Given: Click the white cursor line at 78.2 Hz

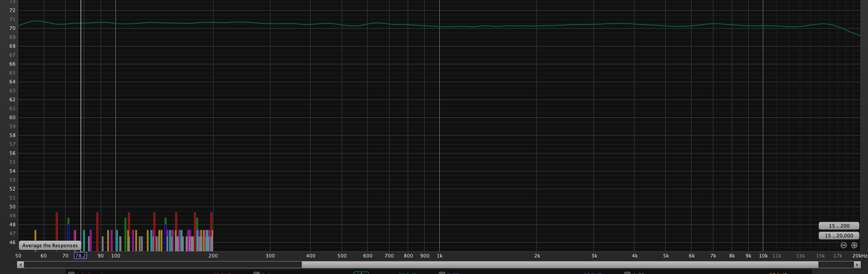Looking at the screenshot, I should [x=81, y=125].
